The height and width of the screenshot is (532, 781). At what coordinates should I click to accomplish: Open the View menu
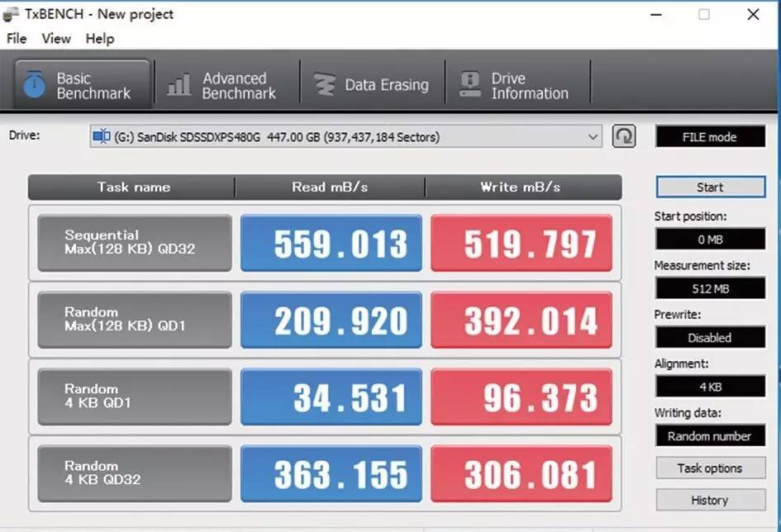click(55, 38)
